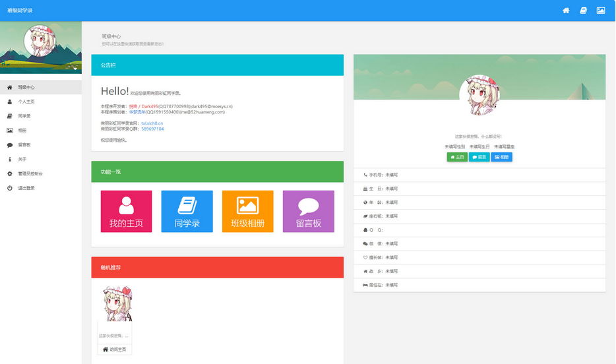Click 退出登录 in the sidebar

tap(41, 188)
